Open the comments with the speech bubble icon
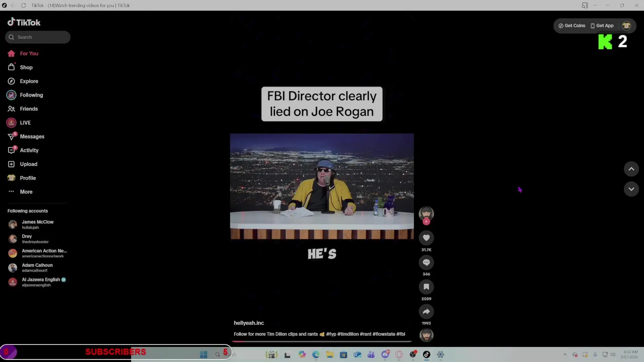This screenshot has height=362, width=644. (x=426, y=262)
